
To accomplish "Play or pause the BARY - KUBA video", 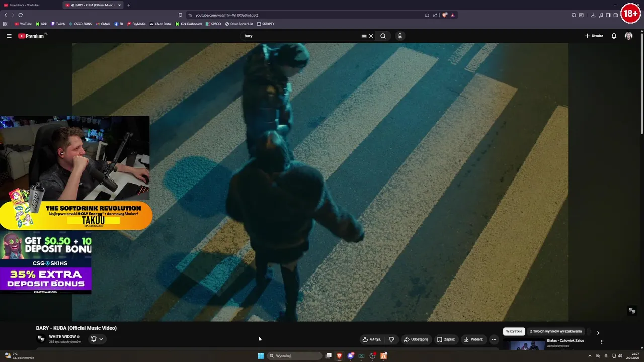I will tap(320, 182).
